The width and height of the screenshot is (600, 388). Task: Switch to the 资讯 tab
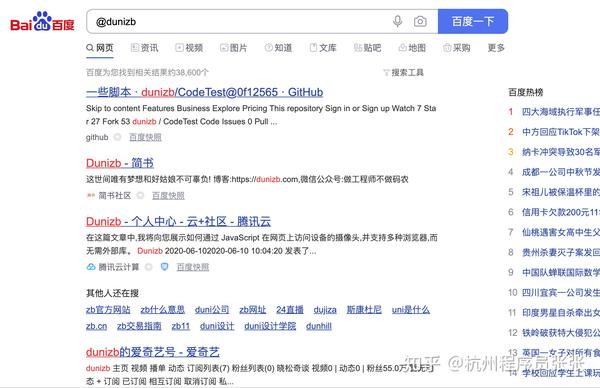point(144,48)
